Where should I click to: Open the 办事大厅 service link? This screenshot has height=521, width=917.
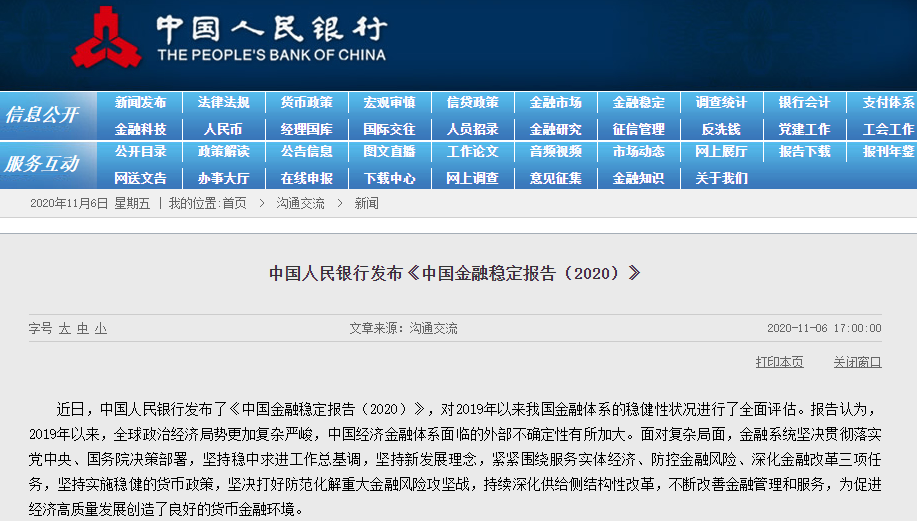point(223,178)
